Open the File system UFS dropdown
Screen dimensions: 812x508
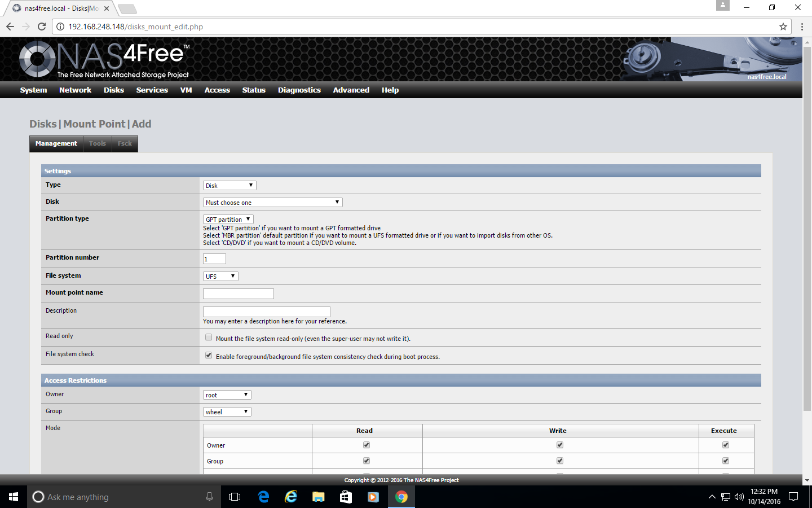click(x=220, y=277)
